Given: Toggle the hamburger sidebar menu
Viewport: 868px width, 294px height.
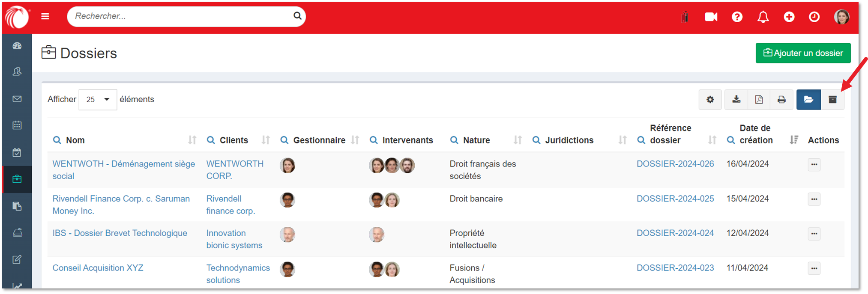Looking at the screenshot, I should pos(45,16).
